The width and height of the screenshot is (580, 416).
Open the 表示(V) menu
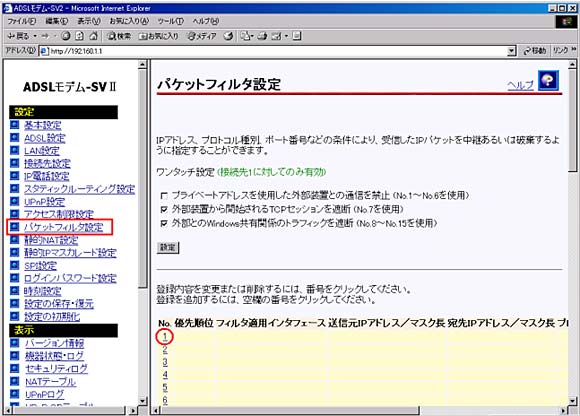point(89,21)
